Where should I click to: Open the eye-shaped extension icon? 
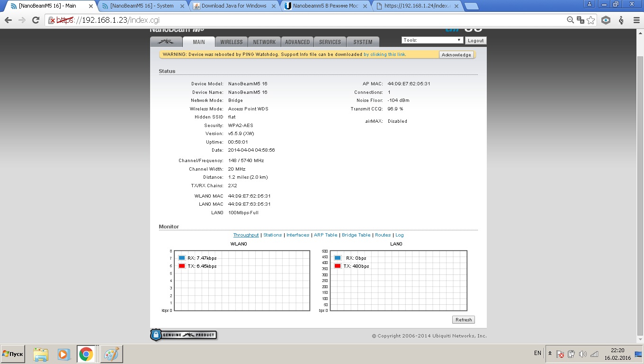pyautogui.click(x=606, y=20)
